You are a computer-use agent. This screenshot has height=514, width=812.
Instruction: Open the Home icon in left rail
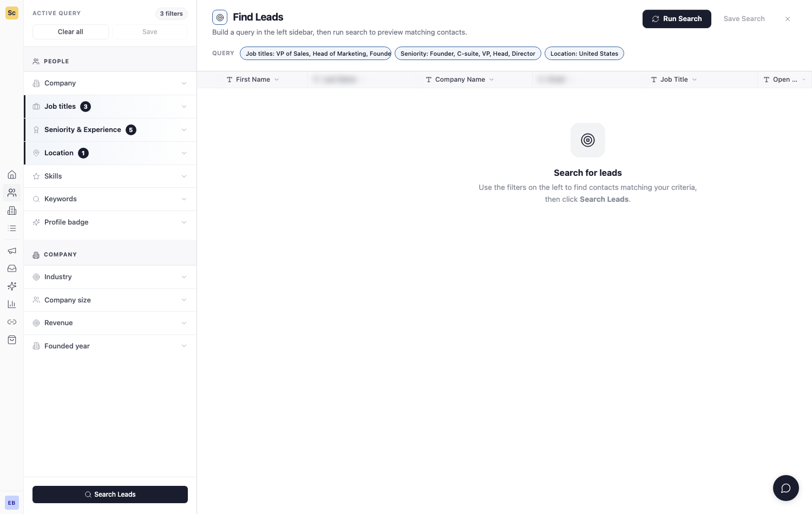click(12, 175)
